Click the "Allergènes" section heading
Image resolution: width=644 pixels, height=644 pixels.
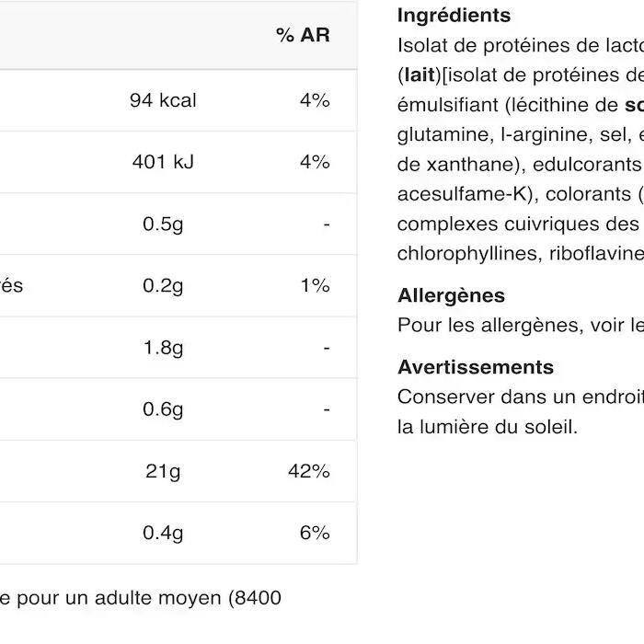pyautogui.click(x=451, y=295)
